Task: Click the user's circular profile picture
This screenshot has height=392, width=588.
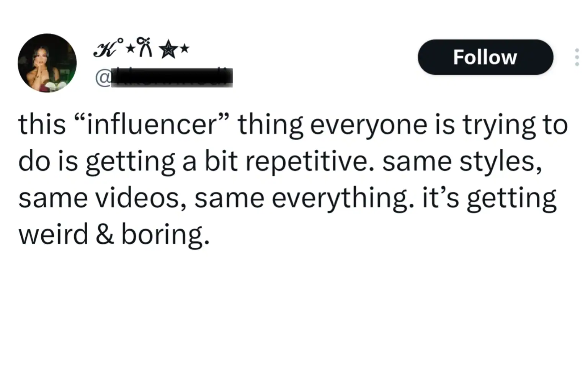Action: click(47, 63)
